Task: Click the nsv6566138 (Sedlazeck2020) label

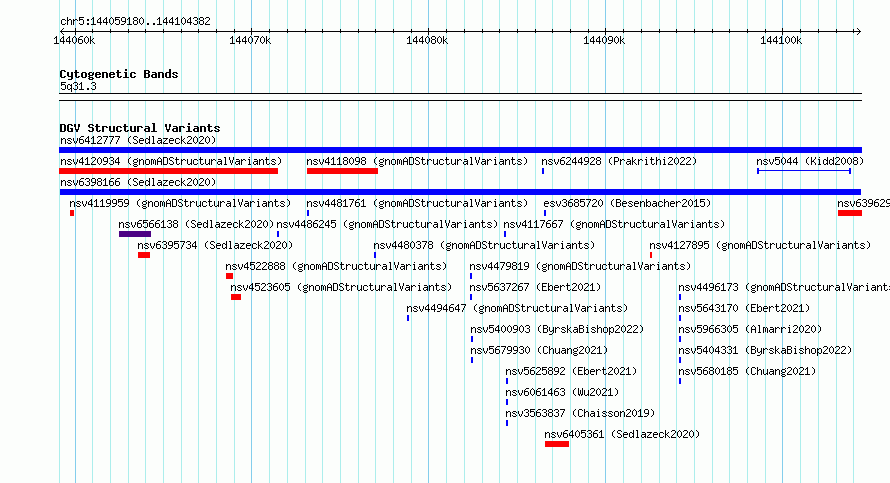Action: pos(196,224)
